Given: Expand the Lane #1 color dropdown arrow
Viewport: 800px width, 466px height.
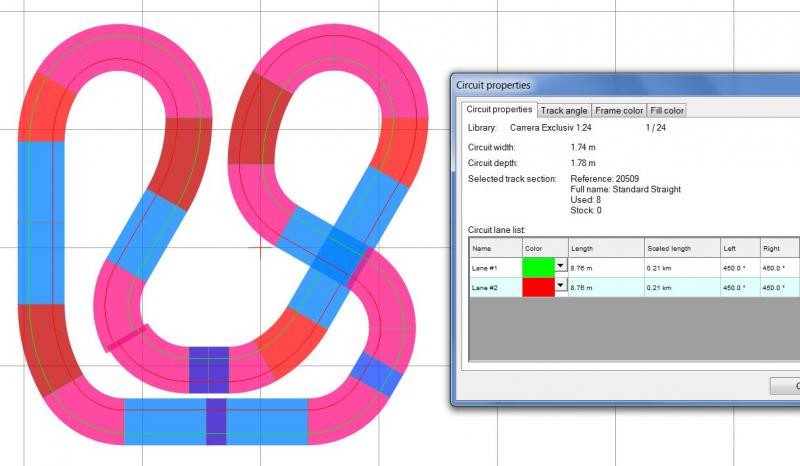Looking at the screenshot, I should click(560, 266).
